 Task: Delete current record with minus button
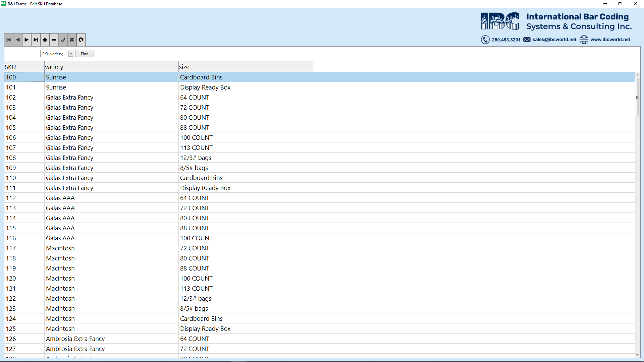tap(54, 40)
